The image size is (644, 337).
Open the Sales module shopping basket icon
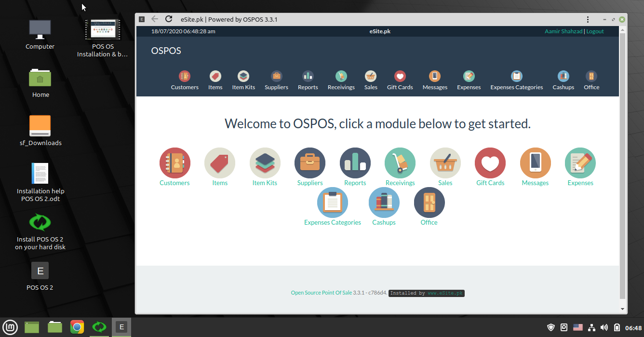pyautogui.click(x=445, y=162)
